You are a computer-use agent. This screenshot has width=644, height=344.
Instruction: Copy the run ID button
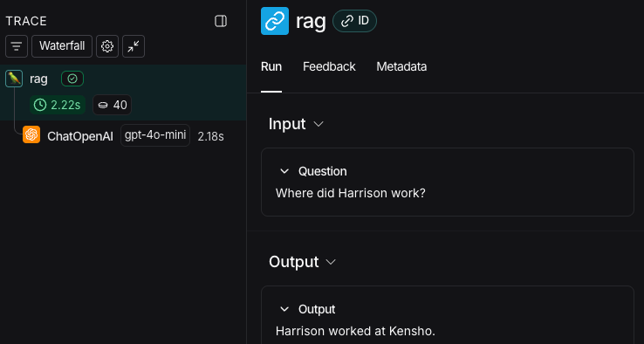354,21
